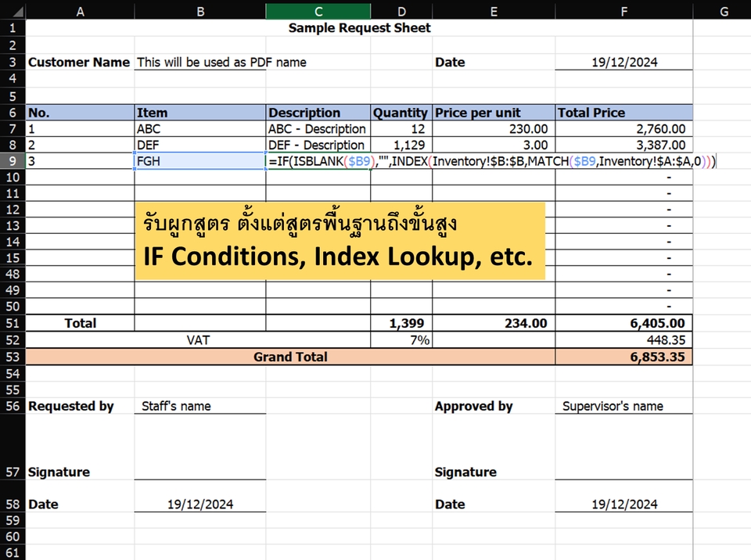Select column A header

click(x=80, y=11)
